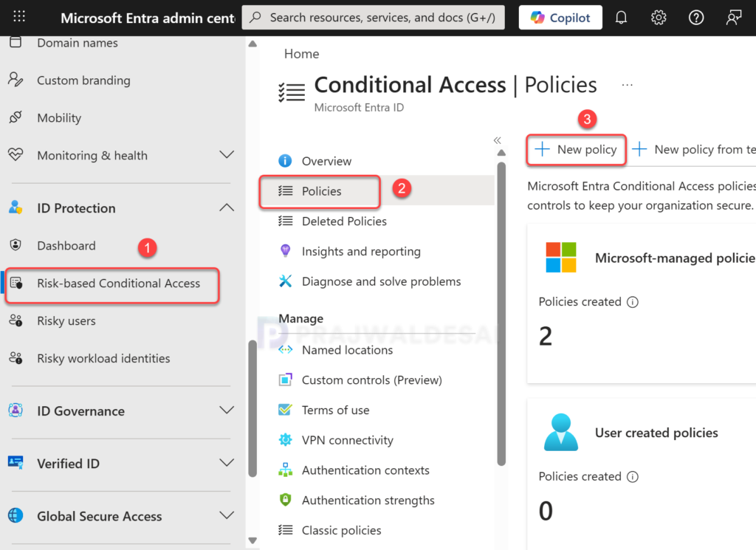Screen dimensions: 756x550
Task: Create a New policy
Action: (x=576, y=150)
